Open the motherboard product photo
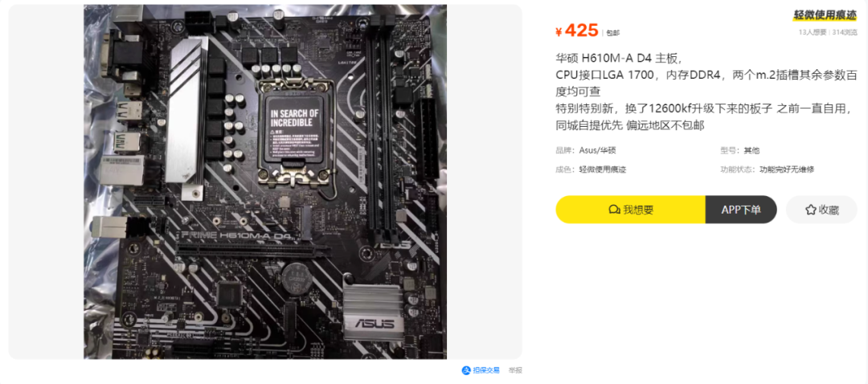Viewport: 868px width, 384px height. click(265, 182)
